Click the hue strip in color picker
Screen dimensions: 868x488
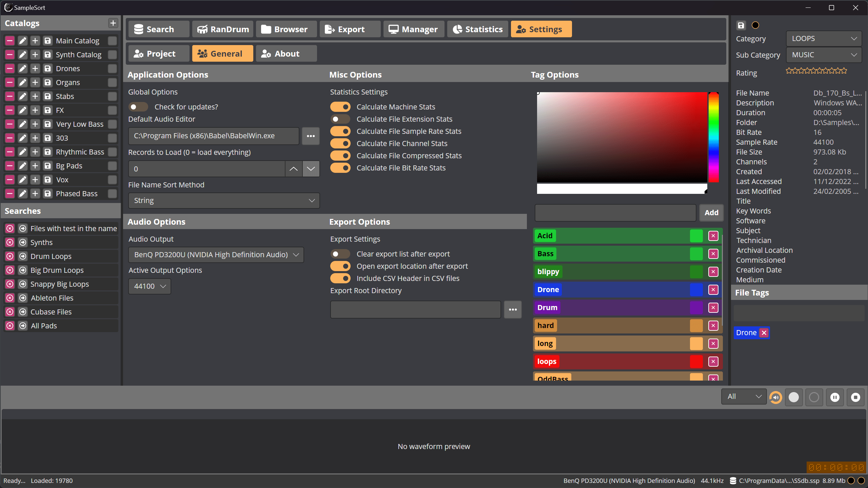tap(713, 137)
